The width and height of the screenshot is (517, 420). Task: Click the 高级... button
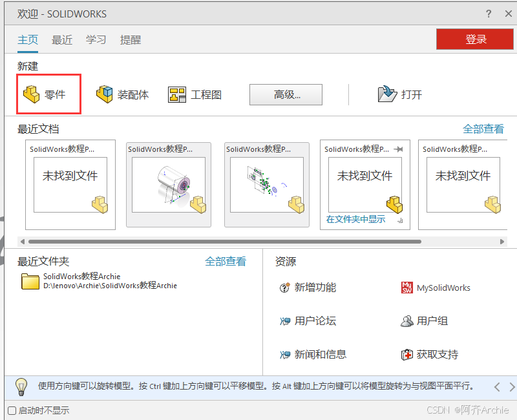286,94
